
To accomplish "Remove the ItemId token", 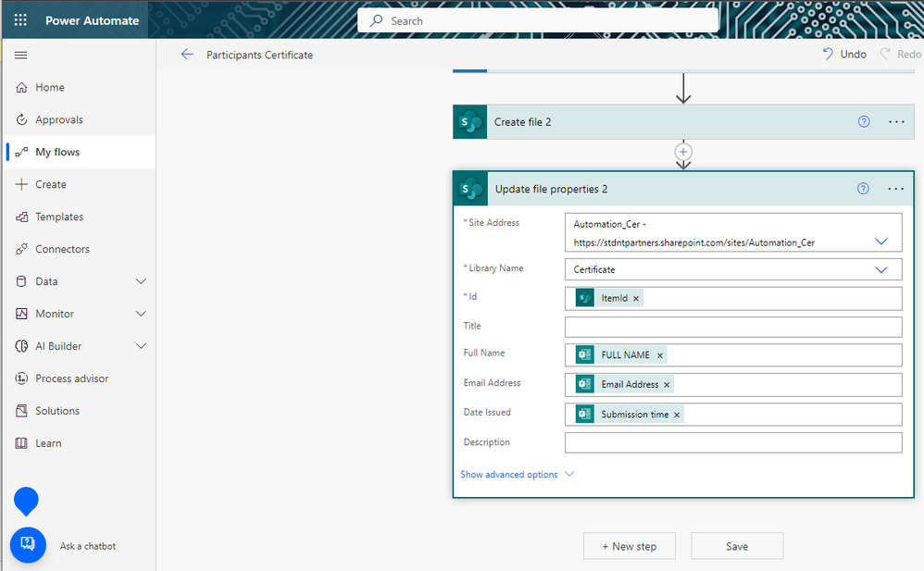I will 636,299.
